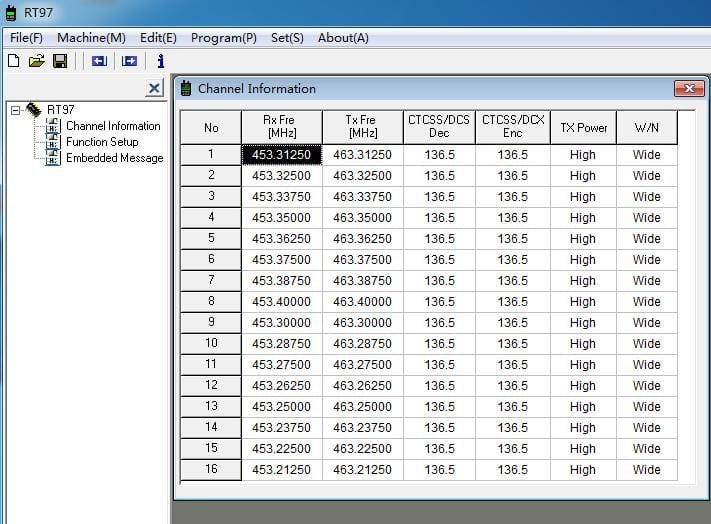Open the File(F) menu
The width and height of the screenshot is (711, 524).
[27, 37]
